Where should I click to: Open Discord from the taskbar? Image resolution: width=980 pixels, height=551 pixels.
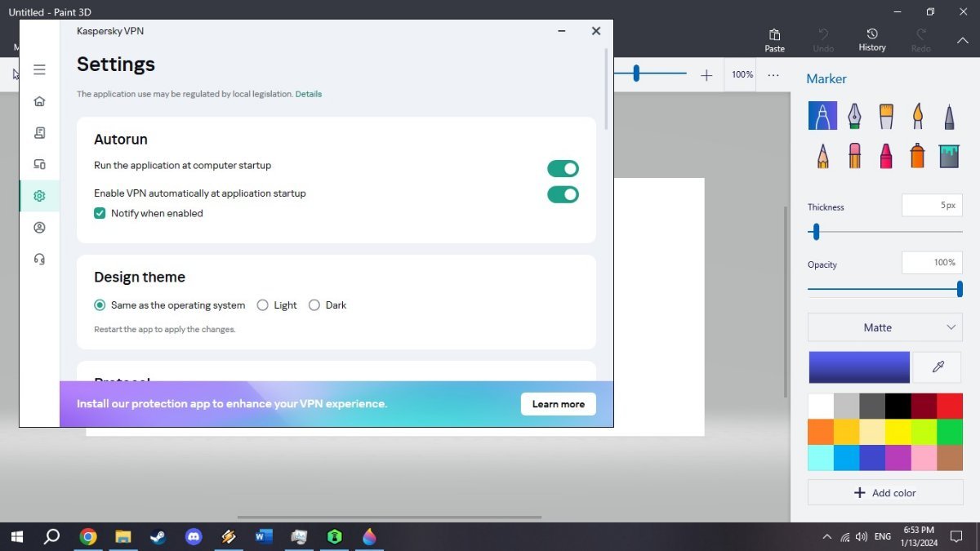(x=194, y=536)
